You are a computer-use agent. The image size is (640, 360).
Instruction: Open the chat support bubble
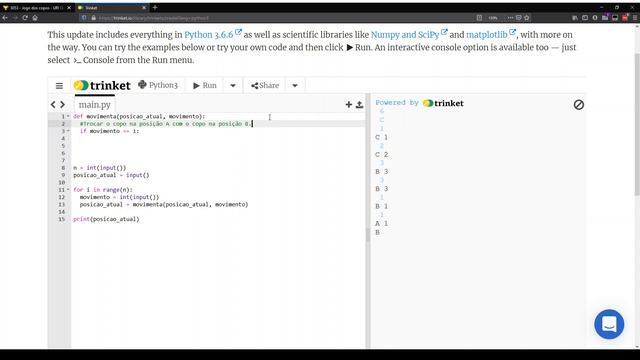coord(609,324)
